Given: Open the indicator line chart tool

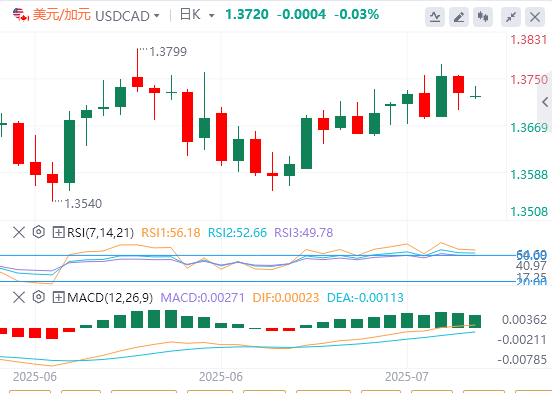Looking at the screenshot, I should 435,17.
